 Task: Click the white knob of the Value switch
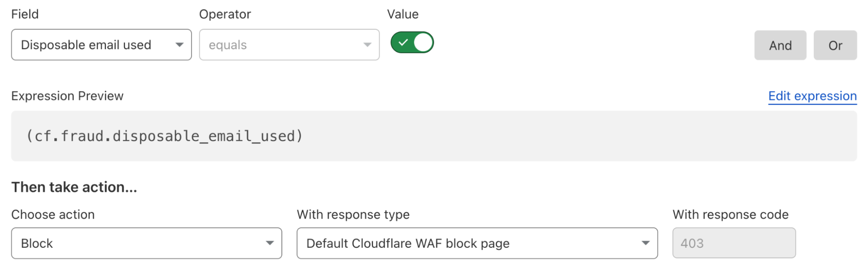(x=423, y=43)
